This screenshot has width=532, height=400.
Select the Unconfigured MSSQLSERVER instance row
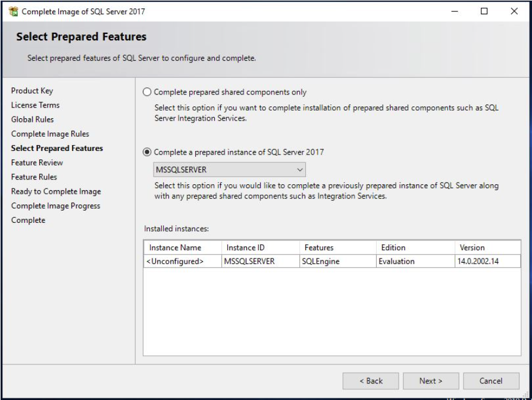point(332,262)
